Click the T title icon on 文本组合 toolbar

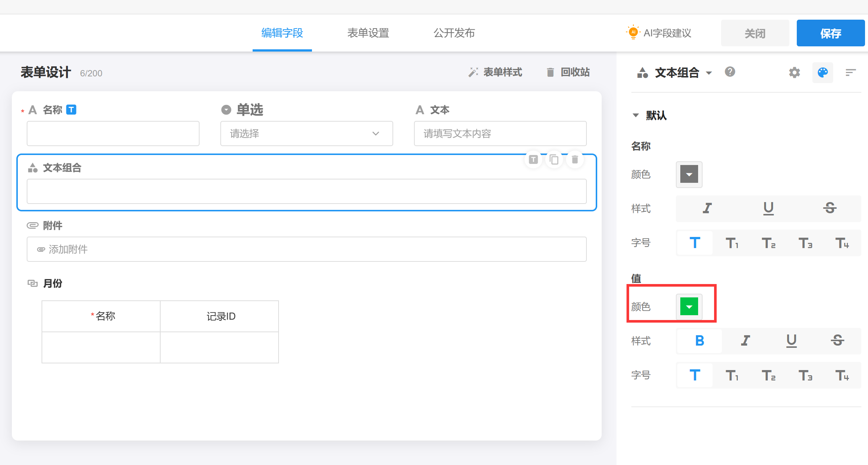[x=533, y=159]
